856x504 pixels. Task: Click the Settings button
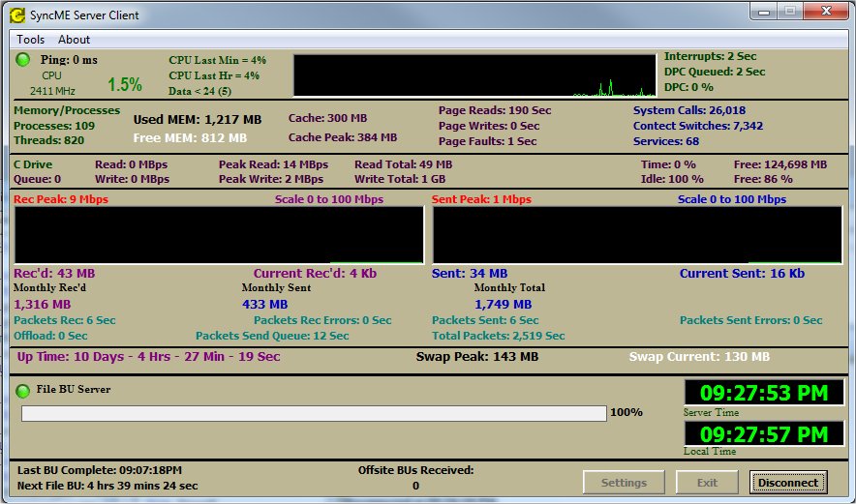(x=624, y=482)
